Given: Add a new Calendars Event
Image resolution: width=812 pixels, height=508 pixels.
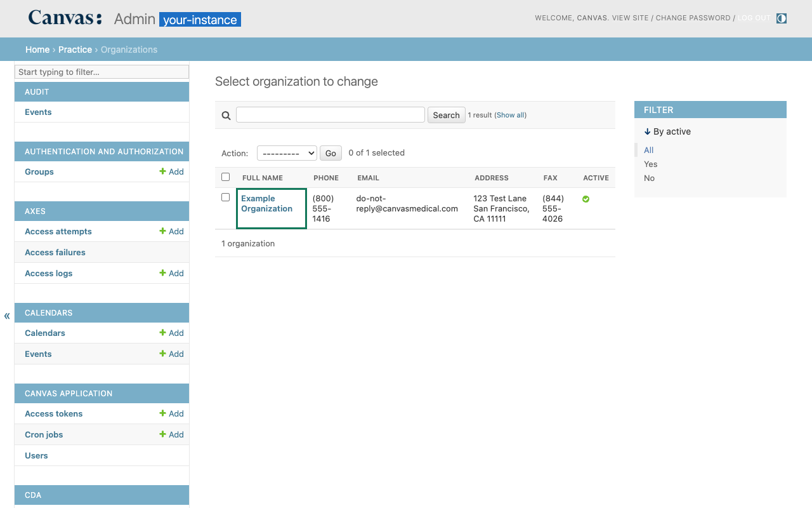Looking at the screenshot, I should point(171,354).
